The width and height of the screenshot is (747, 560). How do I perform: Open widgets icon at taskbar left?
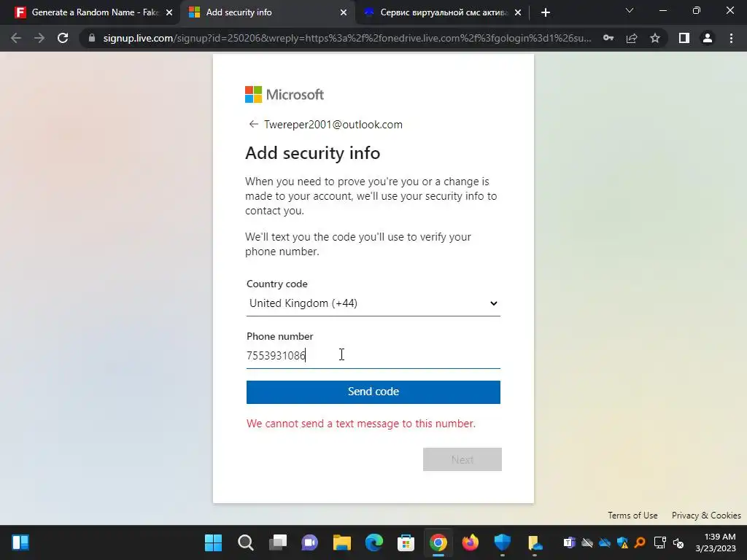click(20, 542)
